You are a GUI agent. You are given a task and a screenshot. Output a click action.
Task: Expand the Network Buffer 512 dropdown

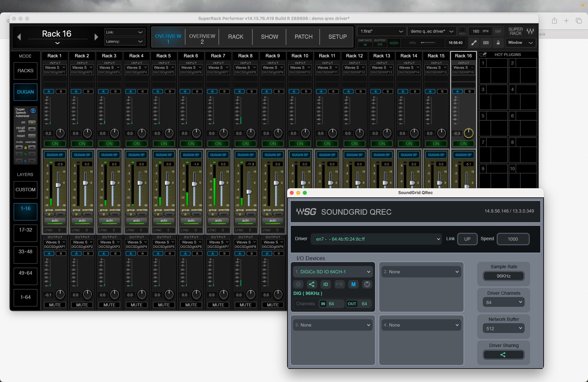pos(503,328)
